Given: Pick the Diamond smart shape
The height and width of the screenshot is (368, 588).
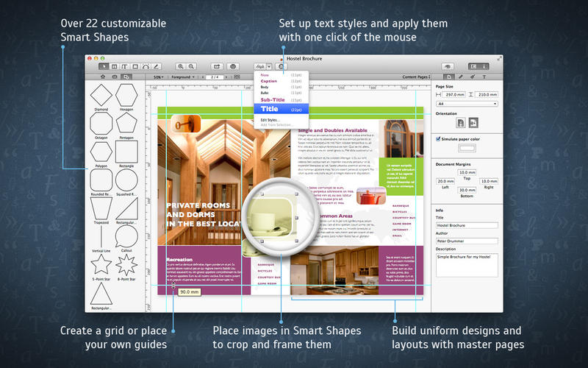Looking at the screenshot, I should [102, 96].
